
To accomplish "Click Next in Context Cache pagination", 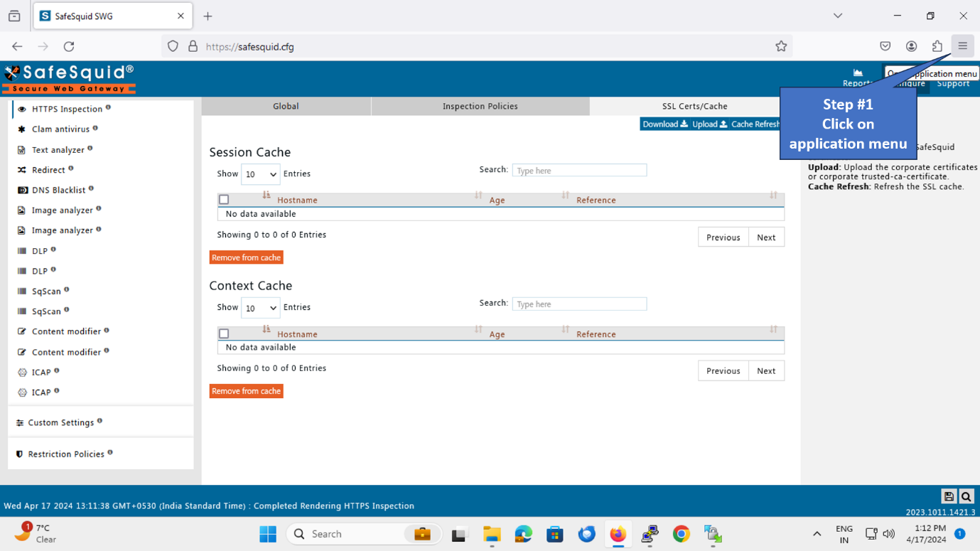I will coord(765,371).
